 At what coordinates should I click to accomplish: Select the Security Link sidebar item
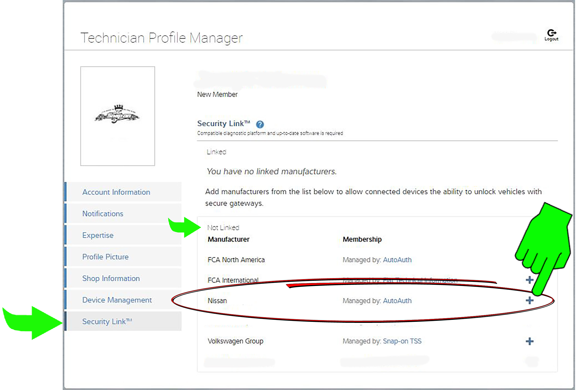coord(107,321)
